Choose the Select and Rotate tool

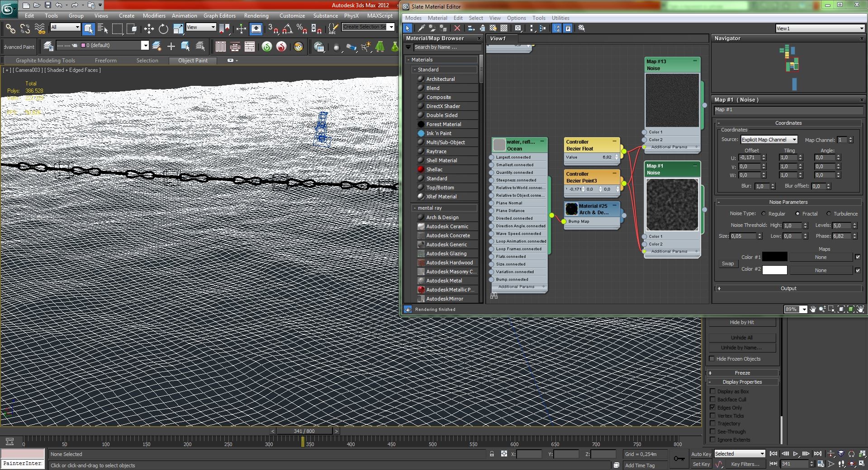[x=163, y=29]
